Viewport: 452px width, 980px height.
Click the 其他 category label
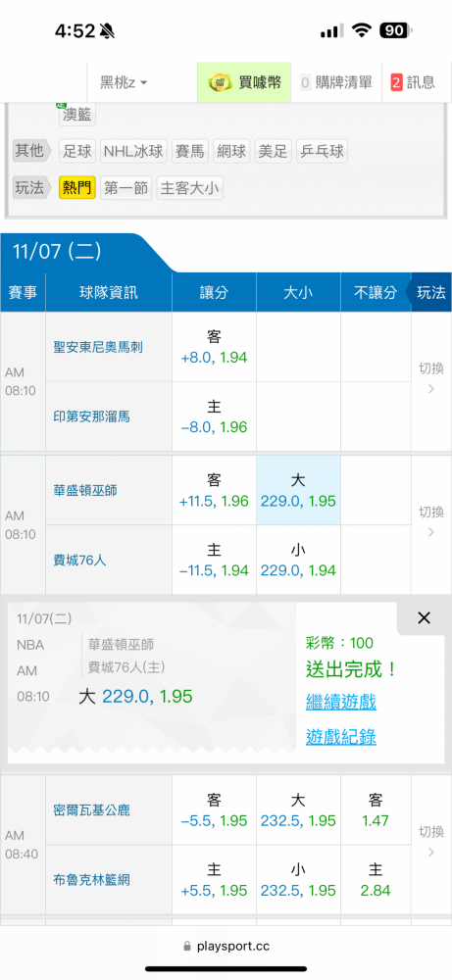32,151
